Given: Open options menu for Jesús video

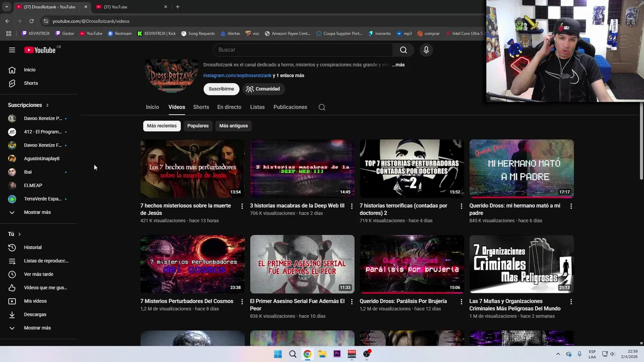Looking at the screenshot, I should 242,206.
